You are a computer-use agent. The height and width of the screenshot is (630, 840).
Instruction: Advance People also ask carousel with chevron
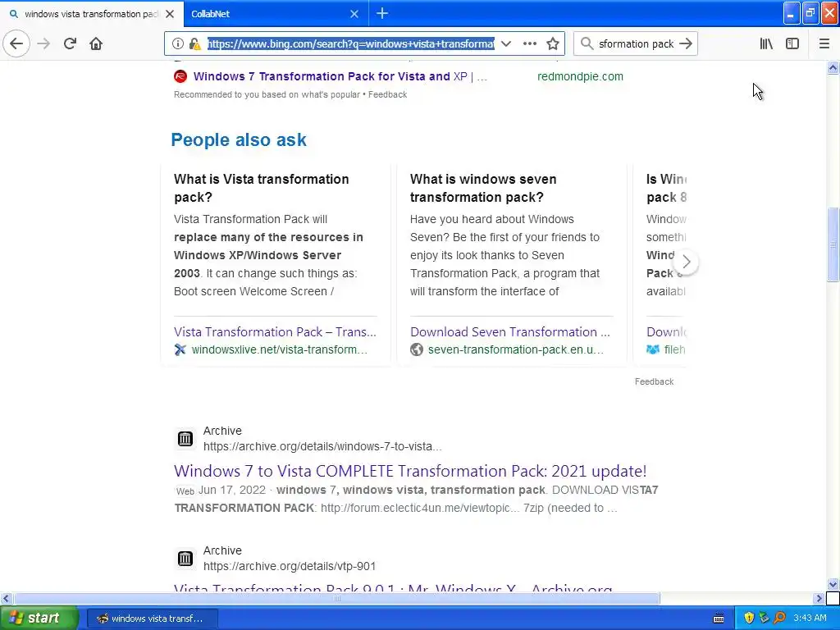pos(686,262)
